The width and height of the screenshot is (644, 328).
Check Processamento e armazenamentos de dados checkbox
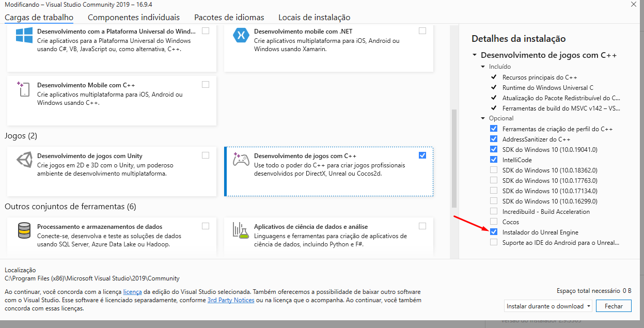(x=206, y=226)
